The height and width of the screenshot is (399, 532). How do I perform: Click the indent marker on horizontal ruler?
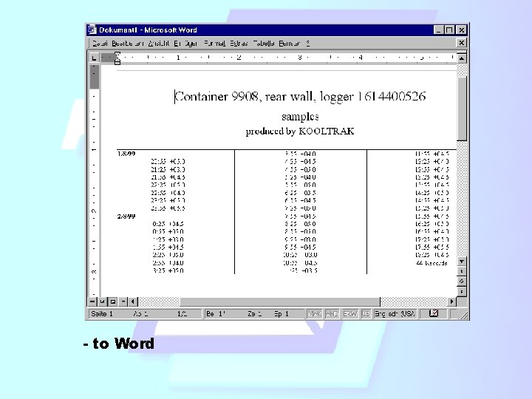tap(117, 58)
